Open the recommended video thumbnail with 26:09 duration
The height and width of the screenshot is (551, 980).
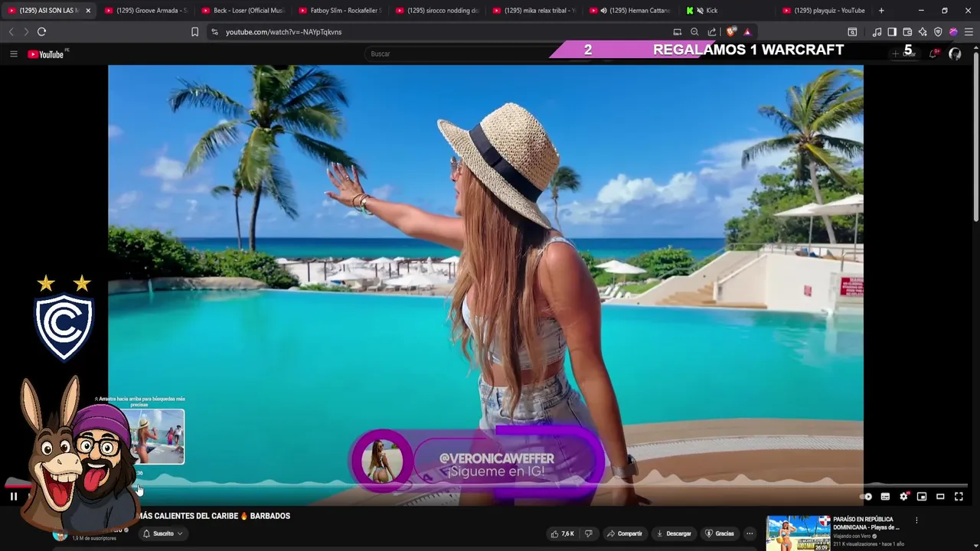tap(798, 533)
